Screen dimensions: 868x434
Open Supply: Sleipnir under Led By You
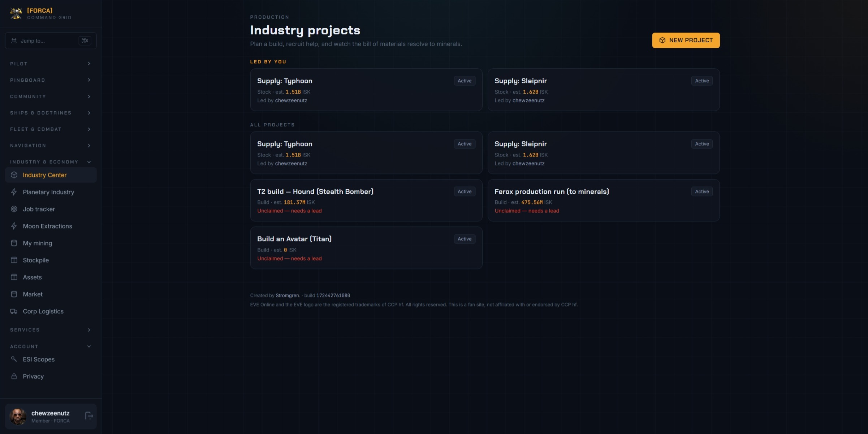point(604,90)
